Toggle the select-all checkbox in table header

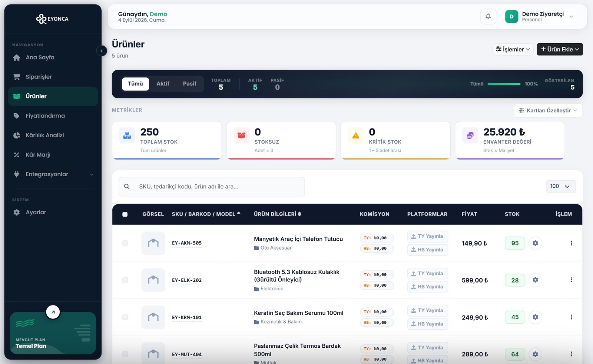point(125,214)
